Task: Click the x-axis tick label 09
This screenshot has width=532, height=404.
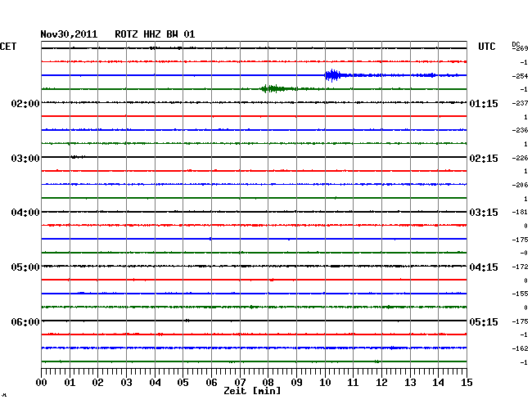Action: pos(296,383)
